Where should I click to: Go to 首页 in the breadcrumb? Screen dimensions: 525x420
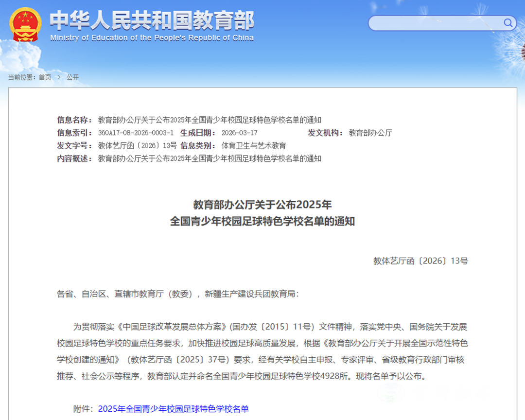coord(45,77)
